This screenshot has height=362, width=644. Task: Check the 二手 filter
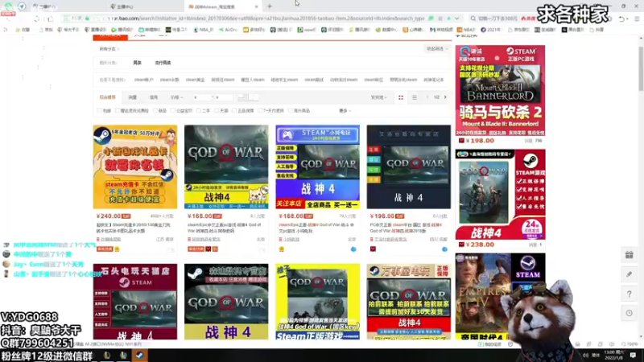pos(199,111)
